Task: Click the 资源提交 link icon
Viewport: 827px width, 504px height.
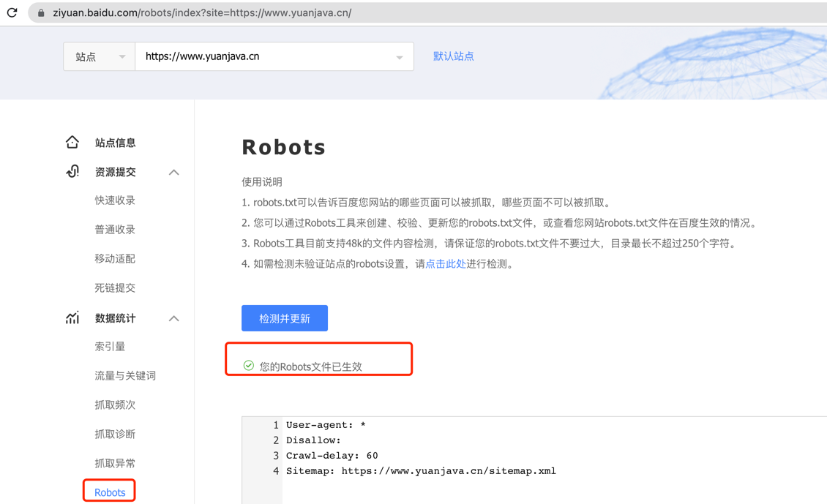Action: click(72, 171)
